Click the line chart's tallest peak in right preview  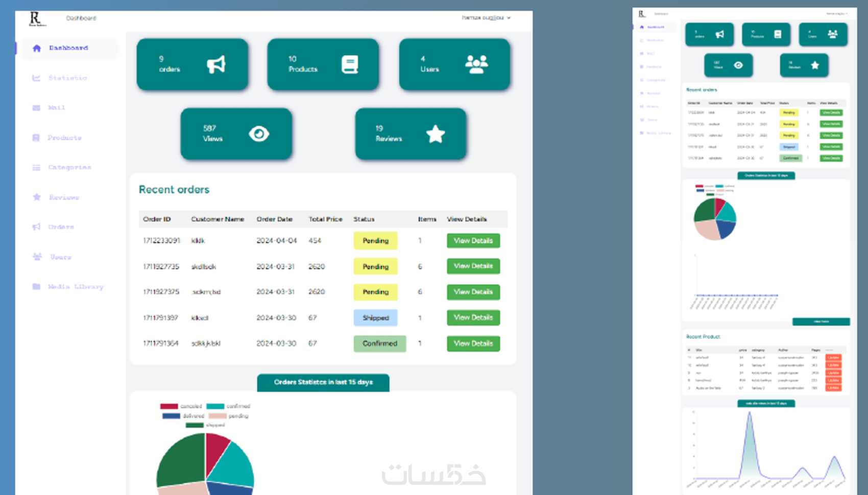pos(750,413)
